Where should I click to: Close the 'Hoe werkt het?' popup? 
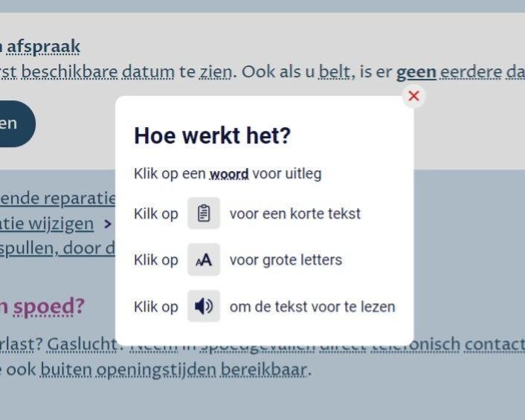click(414, 96)
